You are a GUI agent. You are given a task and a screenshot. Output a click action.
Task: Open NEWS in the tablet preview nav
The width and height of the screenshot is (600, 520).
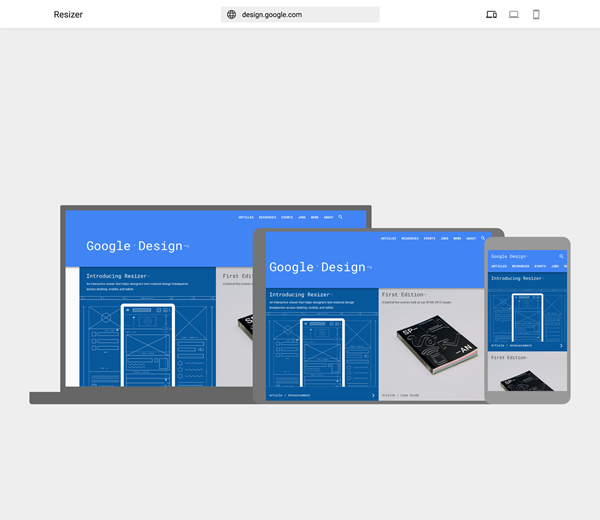(x=457, y=238)
